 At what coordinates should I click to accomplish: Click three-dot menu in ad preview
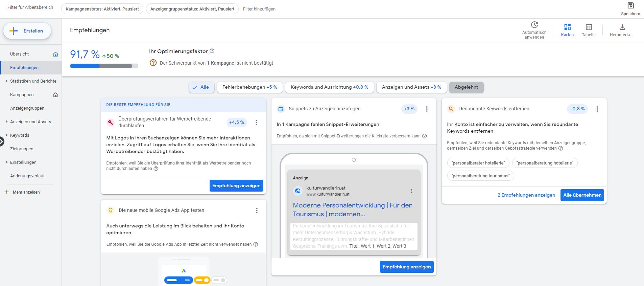coord(411,191)
